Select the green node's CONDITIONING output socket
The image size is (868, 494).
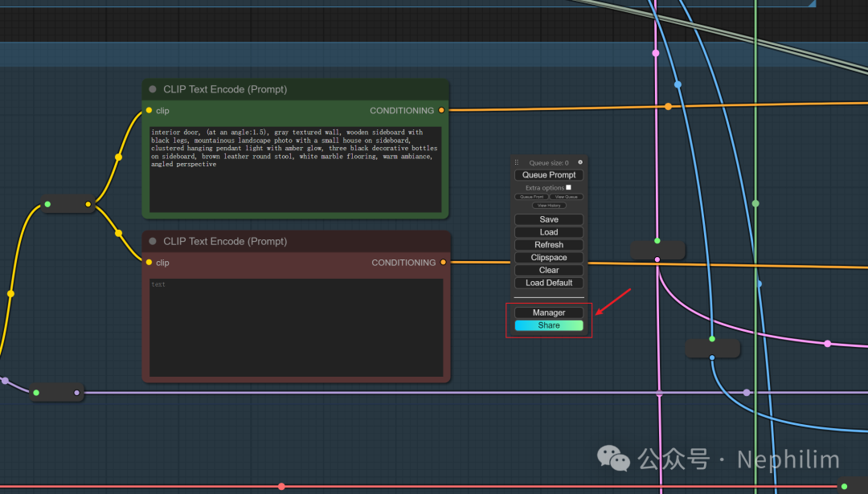coord(441,111)
